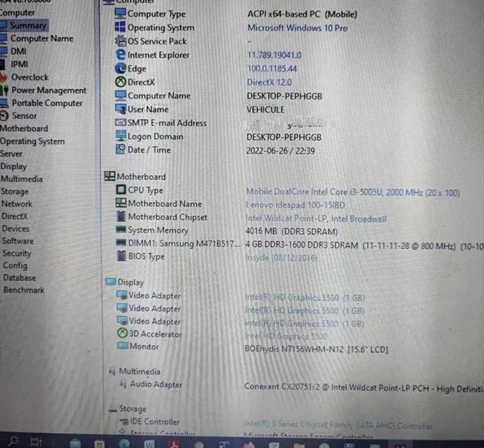The image size is (484, 448).
Task: Open the DMI tree item
Action: pos(18,51)
